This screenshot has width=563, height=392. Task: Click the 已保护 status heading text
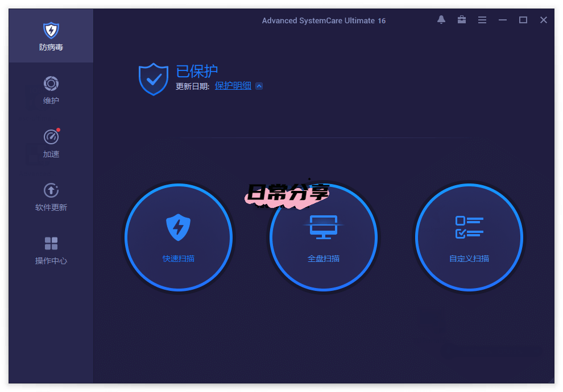tap(197, 72)
